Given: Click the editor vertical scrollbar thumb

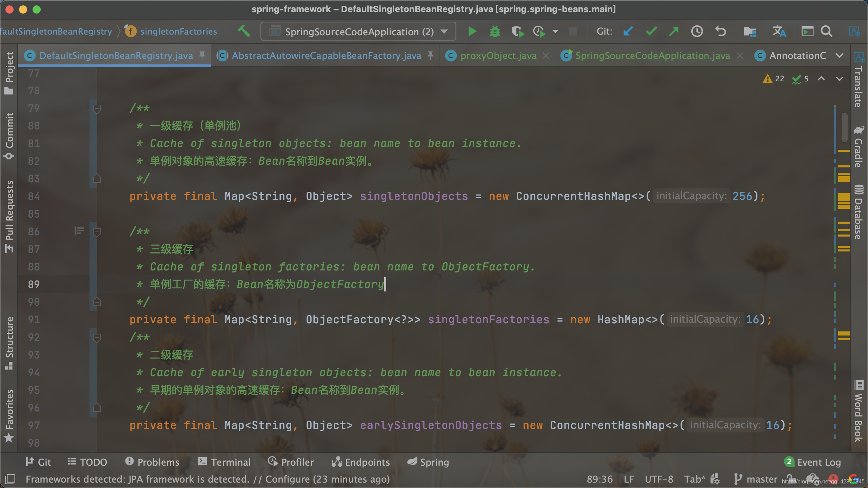Looking at the screenshot, I should [844, 127].
